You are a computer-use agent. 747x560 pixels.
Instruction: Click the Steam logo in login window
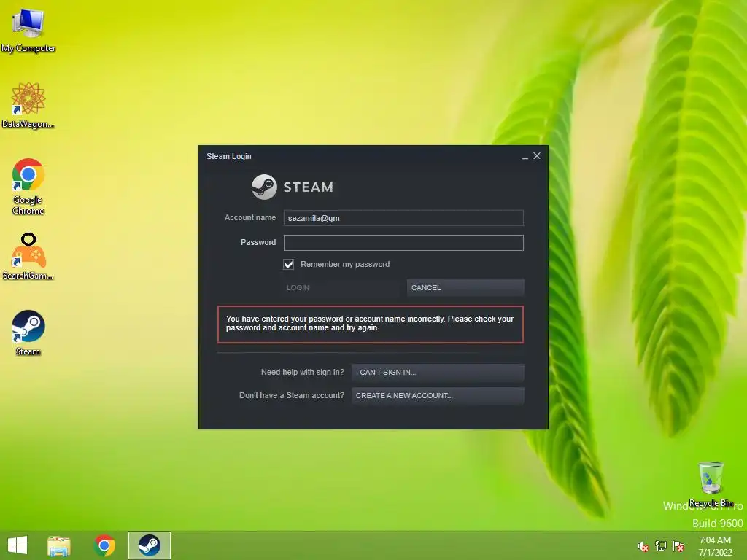(x=293, y=187)
